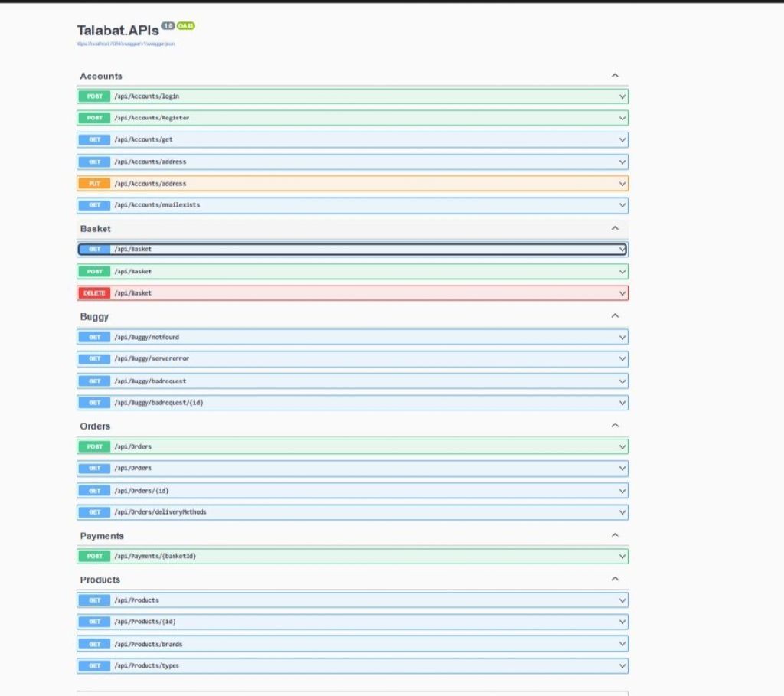Open the swagger.json link under the title
The width and height of the screenshot is (784, 696).
point(126,44)
